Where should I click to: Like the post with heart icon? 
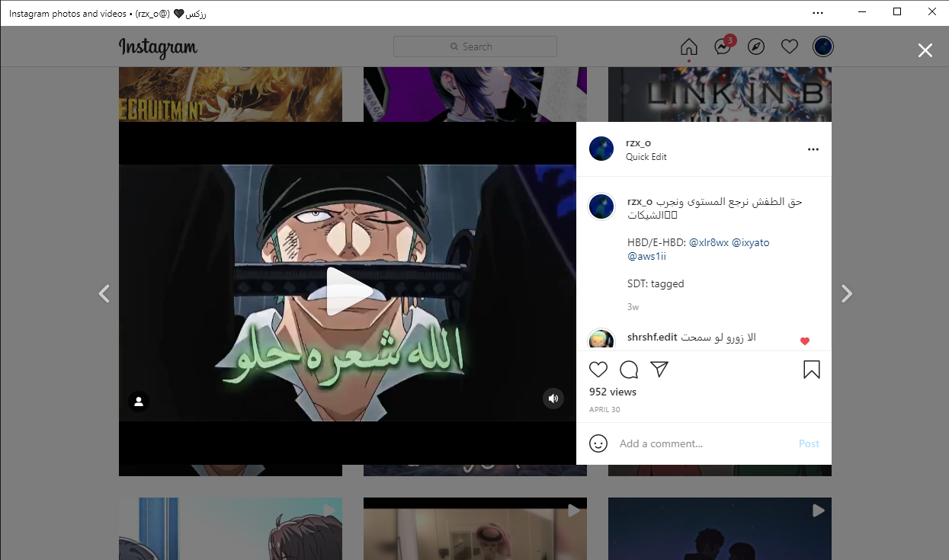(x=599, y=370)
